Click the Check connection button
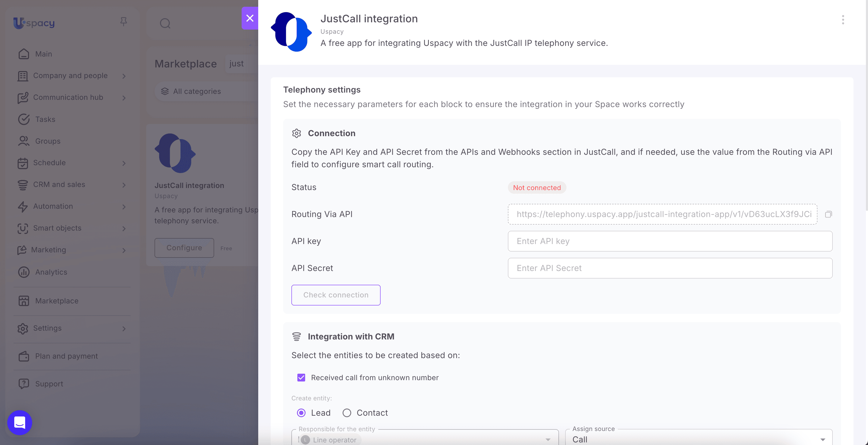This screenshot has height=445, width=868. 336,295
